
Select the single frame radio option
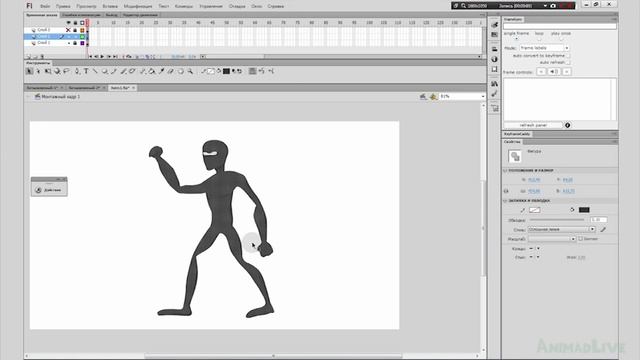[x=516, y=39]
